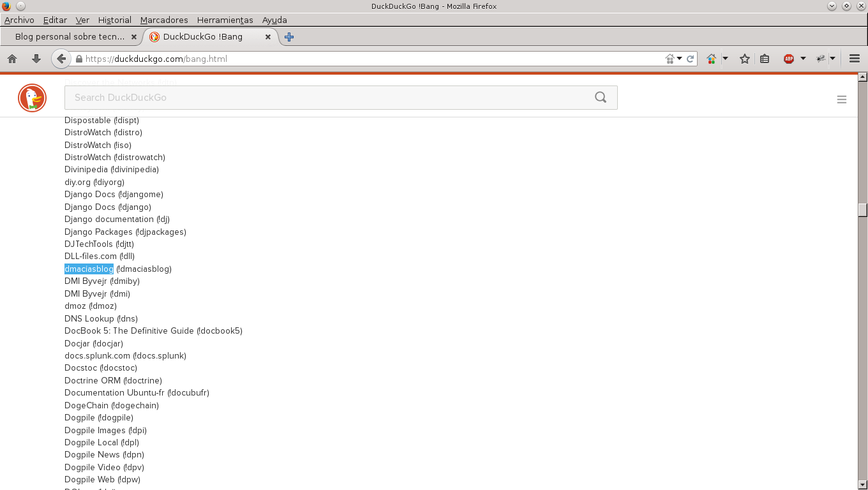Image resolution: width=868 pixels, height=490 pixels.
Task: Click the scrollbar down arrow
Action: click(863, 484)
